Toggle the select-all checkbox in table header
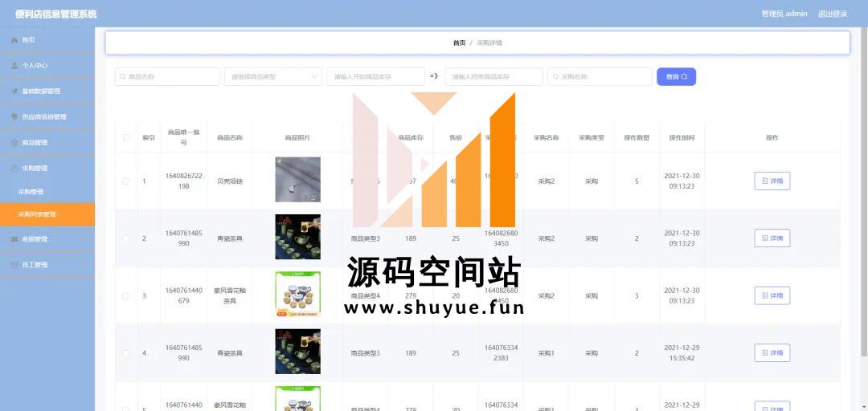868x411 pixels. pos(126,138)
